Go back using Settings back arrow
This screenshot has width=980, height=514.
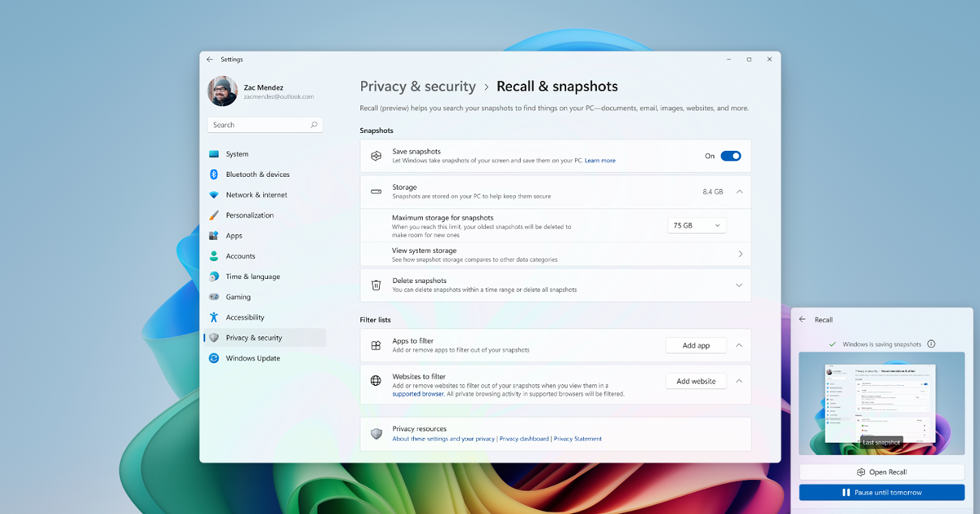(x=210, y=60)
